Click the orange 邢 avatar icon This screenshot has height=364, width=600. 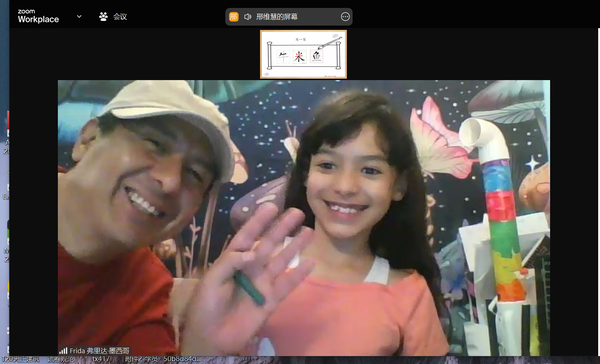(x=234, y=16)
